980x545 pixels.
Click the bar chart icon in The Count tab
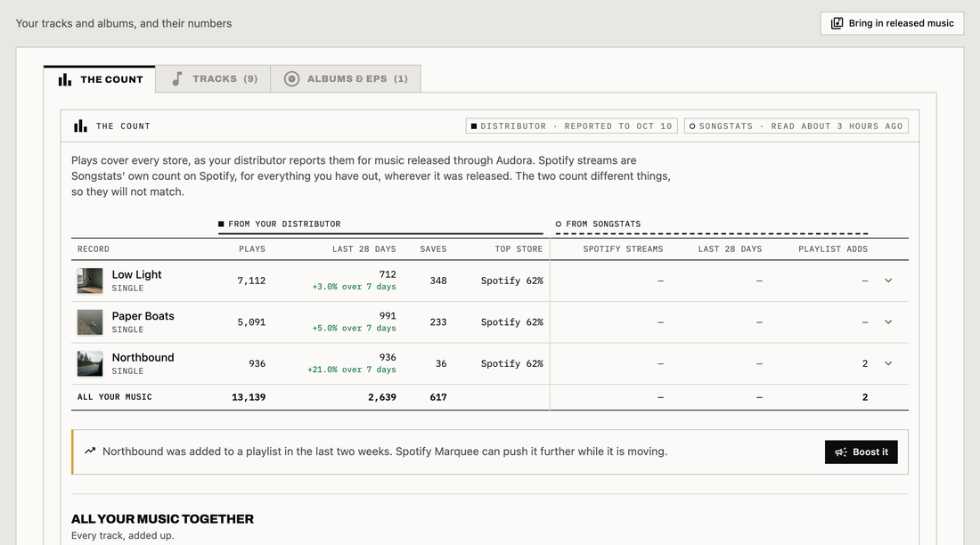(64, 79)
